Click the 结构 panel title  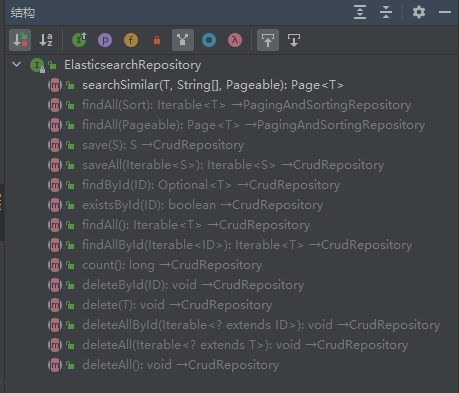coord(23,13)
